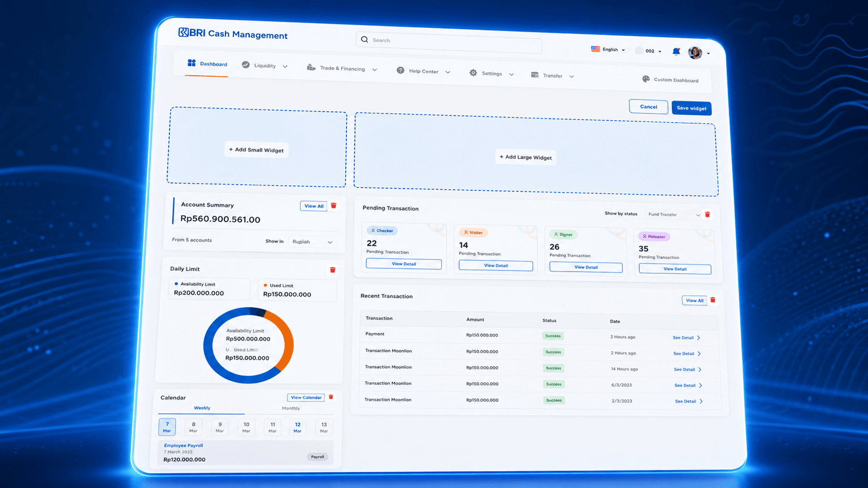The image size is (868, 488).
Task: Expand the Settings menu chevron
Action: (511, 74)
